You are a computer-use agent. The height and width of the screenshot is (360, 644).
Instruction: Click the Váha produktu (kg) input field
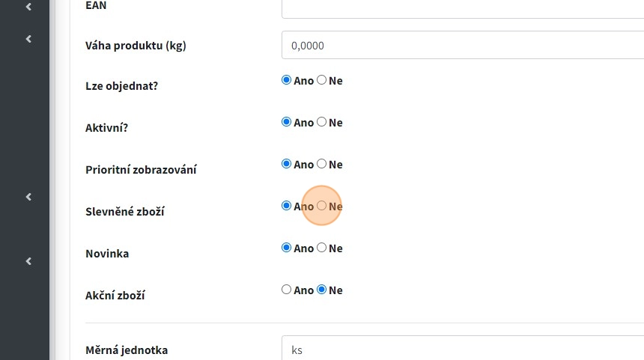(x=462, y=45)
